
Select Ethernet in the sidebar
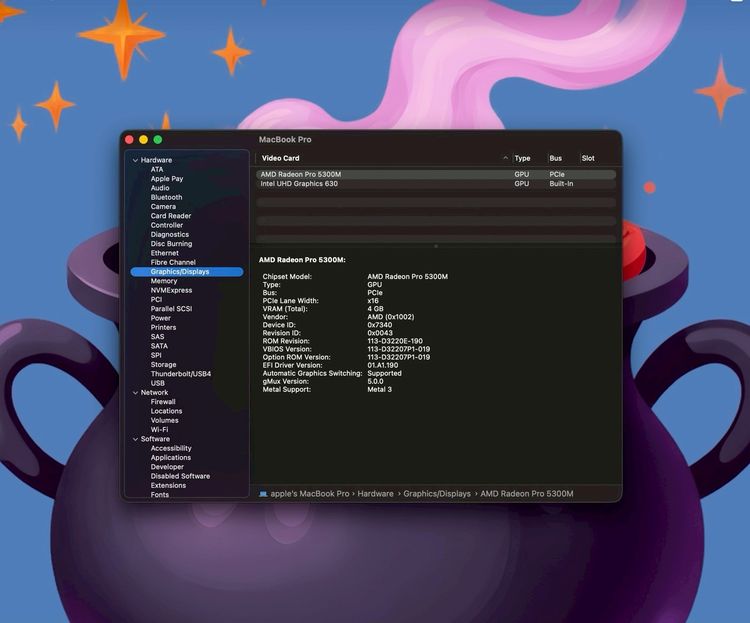[x=165, y=253]
